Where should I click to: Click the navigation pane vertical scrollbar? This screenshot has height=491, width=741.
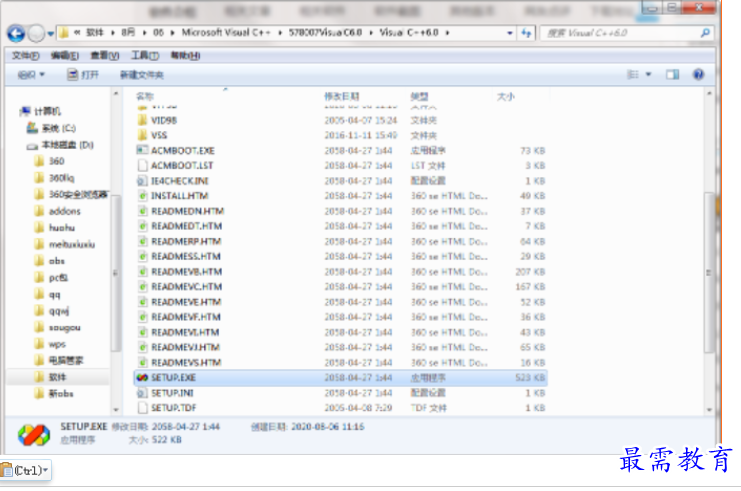(x=115, y=273)
